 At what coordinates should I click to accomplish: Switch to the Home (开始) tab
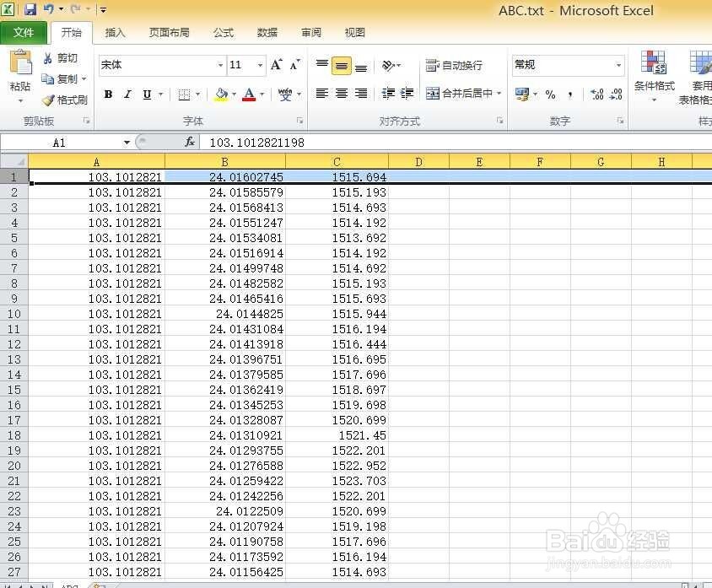pyautogui.click(x=72, y=32)
